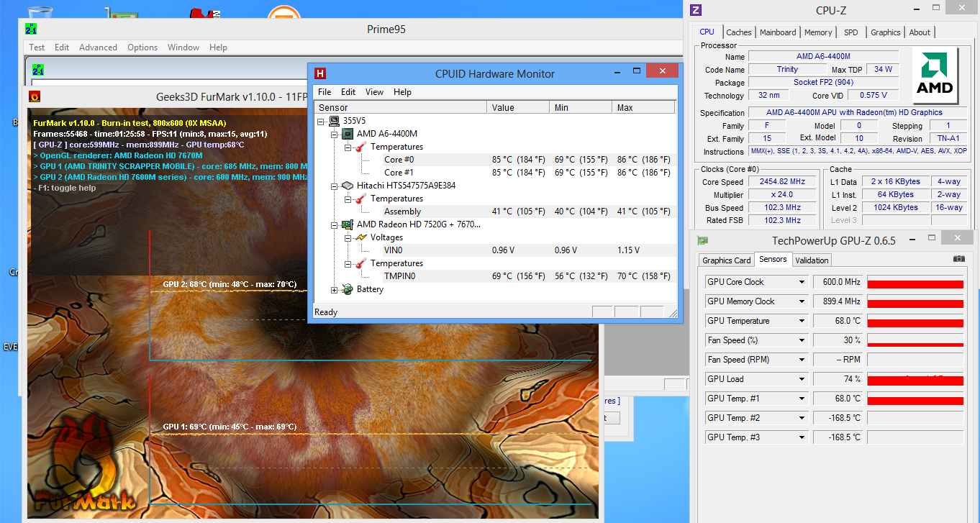
Task: Click the Battery icon in the sensor tree
Action: [348, 289]
